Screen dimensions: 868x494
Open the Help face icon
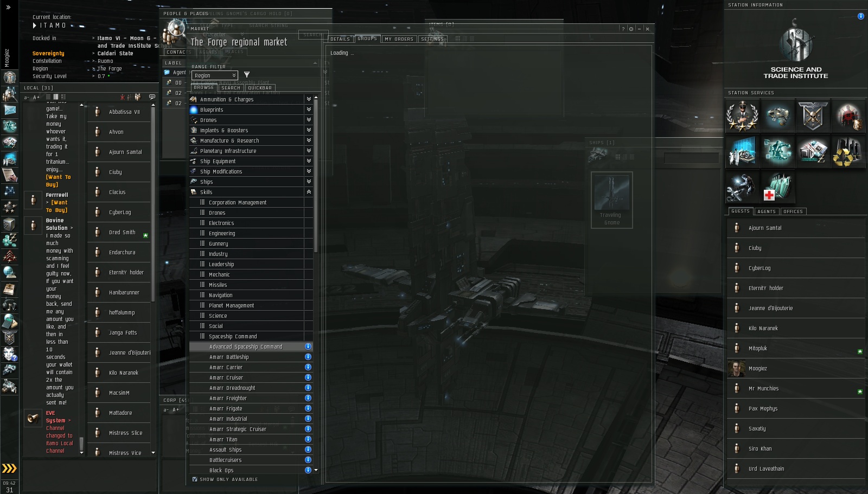tap(9, 354)
